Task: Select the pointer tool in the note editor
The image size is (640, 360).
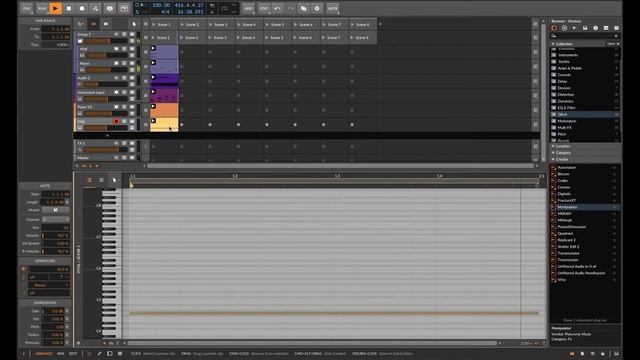Action: coord(114,180)
